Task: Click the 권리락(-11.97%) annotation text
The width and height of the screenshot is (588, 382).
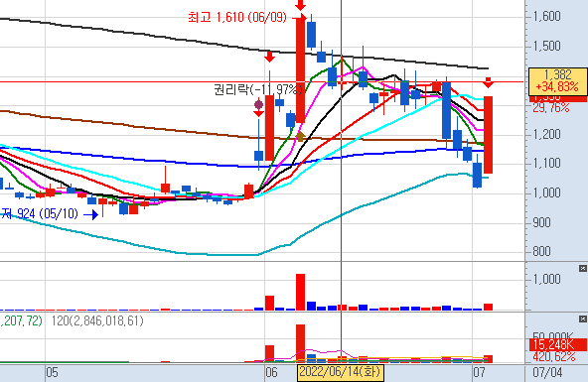Action: [258, 90]
